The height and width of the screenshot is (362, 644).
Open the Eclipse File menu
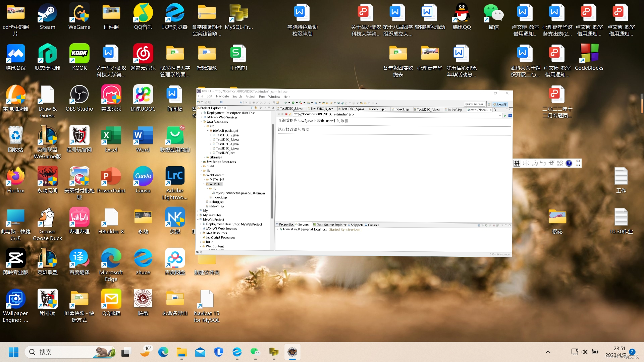[x=201, y=96]
